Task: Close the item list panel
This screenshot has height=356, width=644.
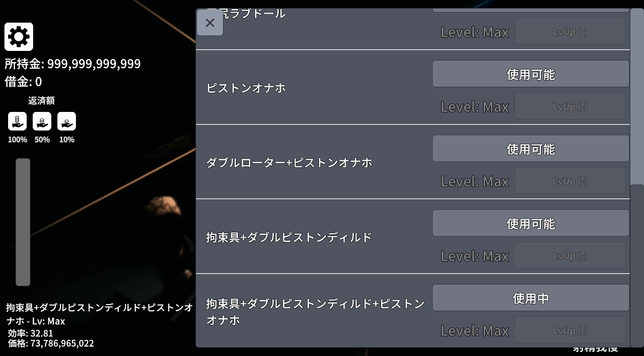Action: pyautogui.click(x=210, y=23)
